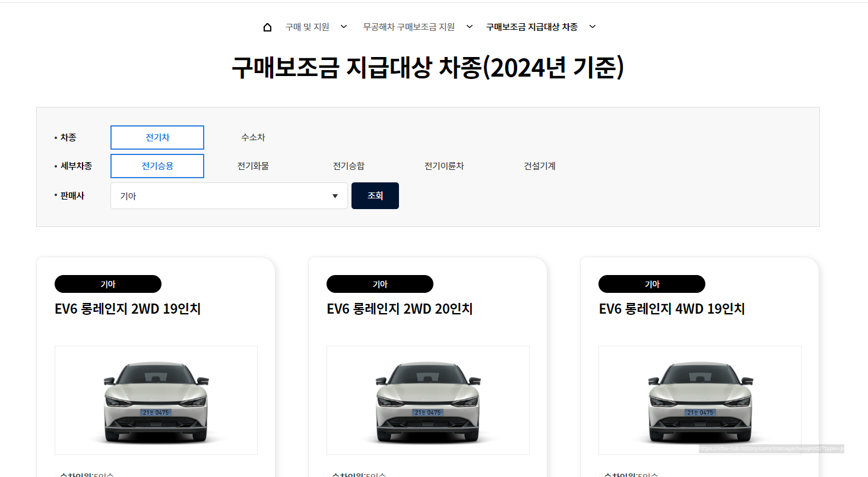Expand the 구매 및 지원 breadcrumb chevron
This screenshot has width=868, height=477.
pos(344,27)
